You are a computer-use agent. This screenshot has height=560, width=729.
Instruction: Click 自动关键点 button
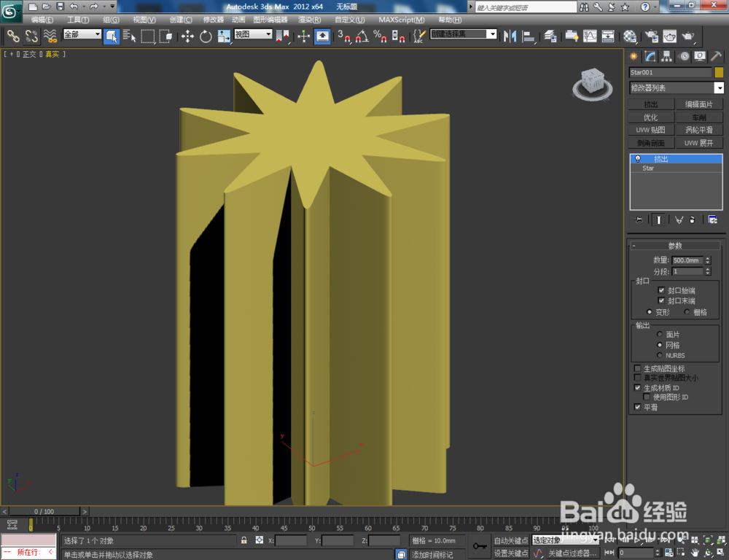510,540
